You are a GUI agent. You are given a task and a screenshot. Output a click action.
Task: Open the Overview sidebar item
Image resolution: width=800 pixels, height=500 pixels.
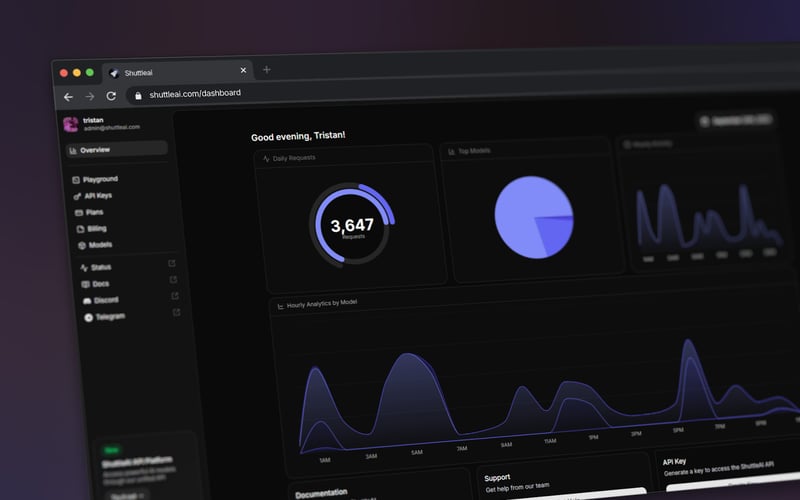pyautogui.click(x=117, y=149)
